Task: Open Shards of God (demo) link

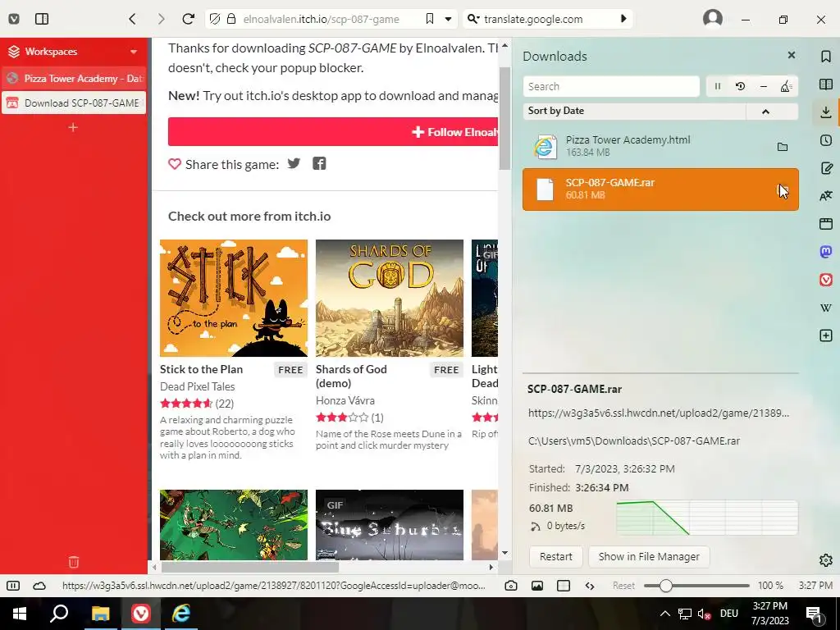Action: coord(351,376)
